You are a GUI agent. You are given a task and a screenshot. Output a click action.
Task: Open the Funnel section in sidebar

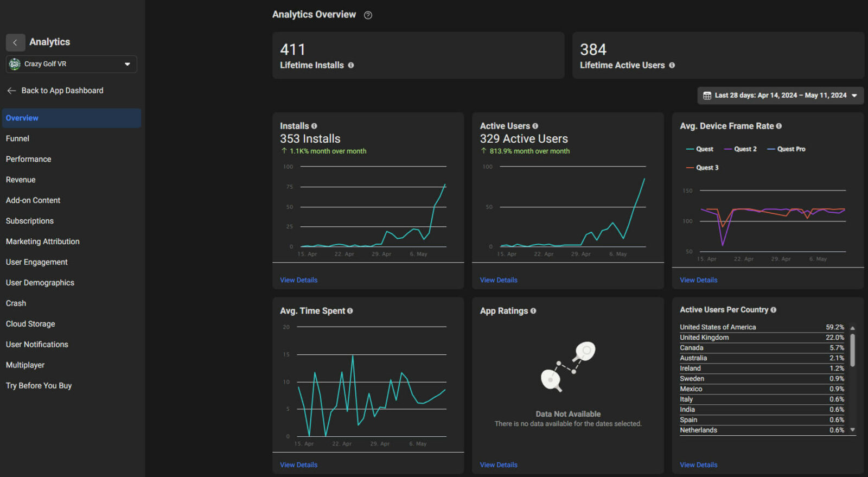click(x=17, y=139)
